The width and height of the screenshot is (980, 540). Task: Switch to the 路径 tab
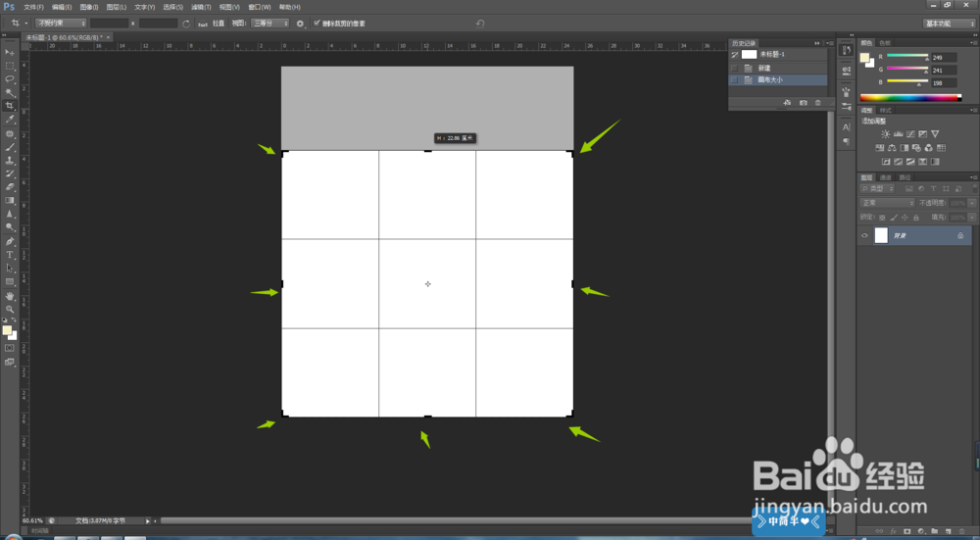point(905,177)
